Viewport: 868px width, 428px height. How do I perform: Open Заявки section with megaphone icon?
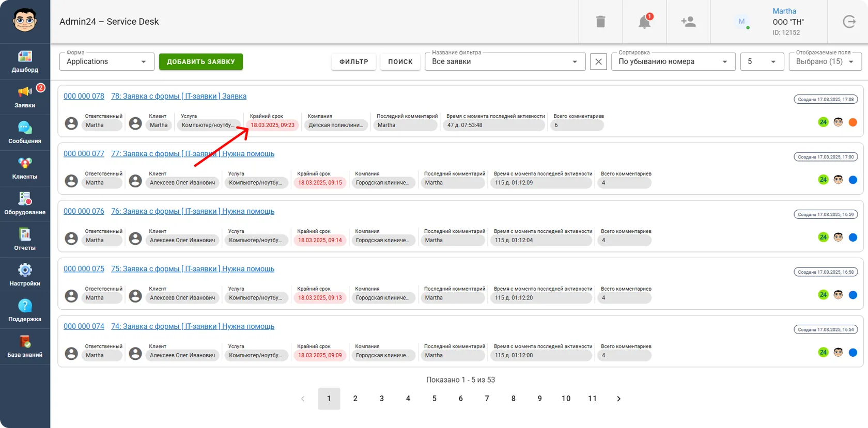pyautogui.click(x=25, y=97)
